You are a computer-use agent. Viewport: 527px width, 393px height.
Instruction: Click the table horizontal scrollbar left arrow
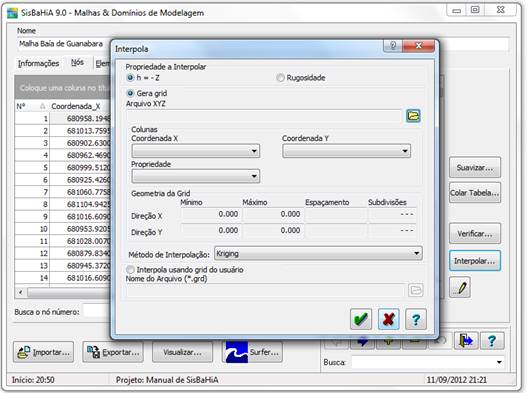click(x=21, y=292)
